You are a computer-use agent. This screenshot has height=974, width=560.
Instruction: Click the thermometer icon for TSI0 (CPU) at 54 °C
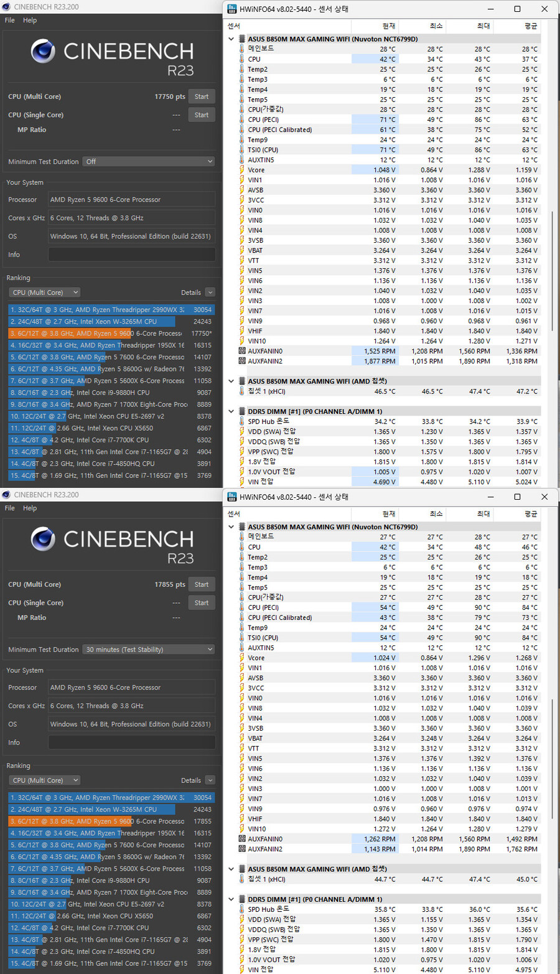point(242,637)
